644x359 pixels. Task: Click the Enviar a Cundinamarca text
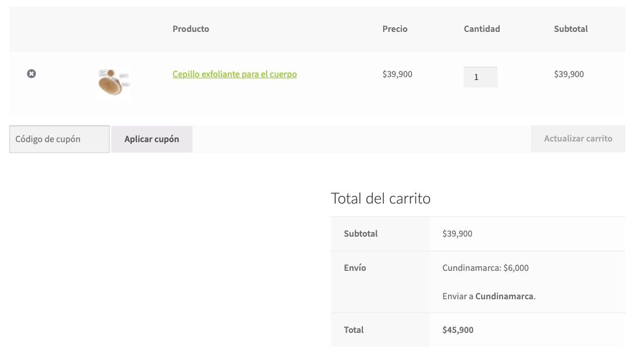489,296
